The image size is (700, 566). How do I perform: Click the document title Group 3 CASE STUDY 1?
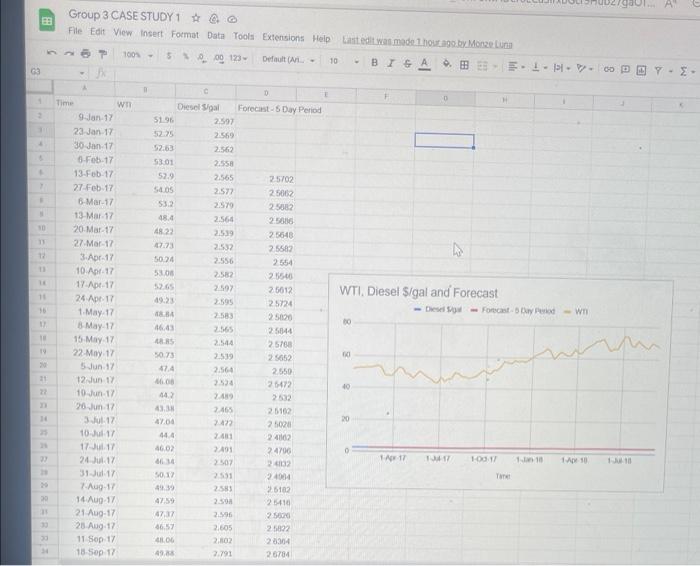(124, 16)
